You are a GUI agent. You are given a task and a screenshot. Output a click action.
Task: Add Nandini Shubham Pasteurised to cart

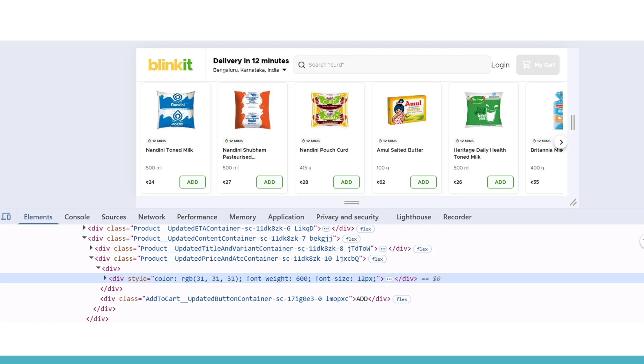pyautogui.click(x=269, y=182)
